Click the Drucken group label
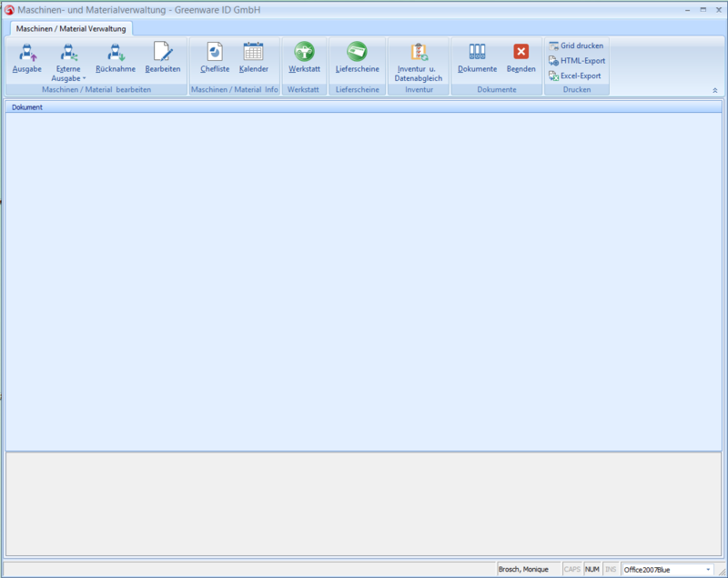This screenshot has height=578, width=728. tap(577, 89)
